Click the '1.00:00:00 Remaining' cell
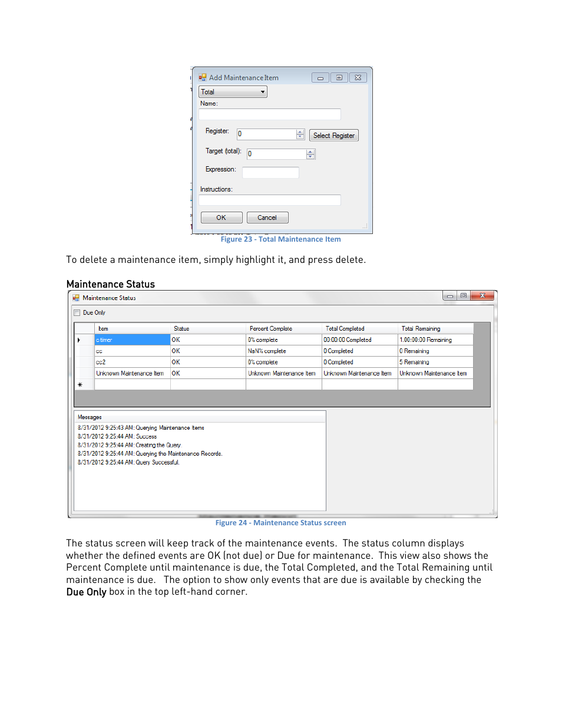Screen dimensions: 562x728 (436, 340)
